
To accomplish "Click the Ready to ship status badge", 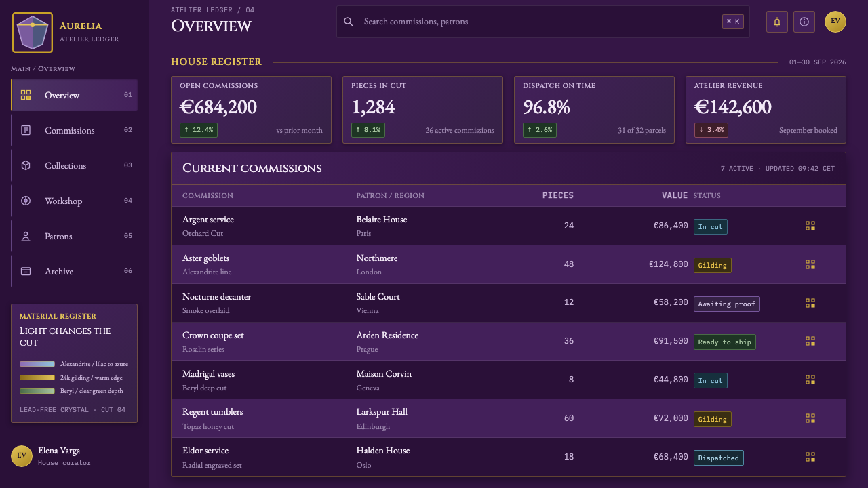I will (725, 342).
